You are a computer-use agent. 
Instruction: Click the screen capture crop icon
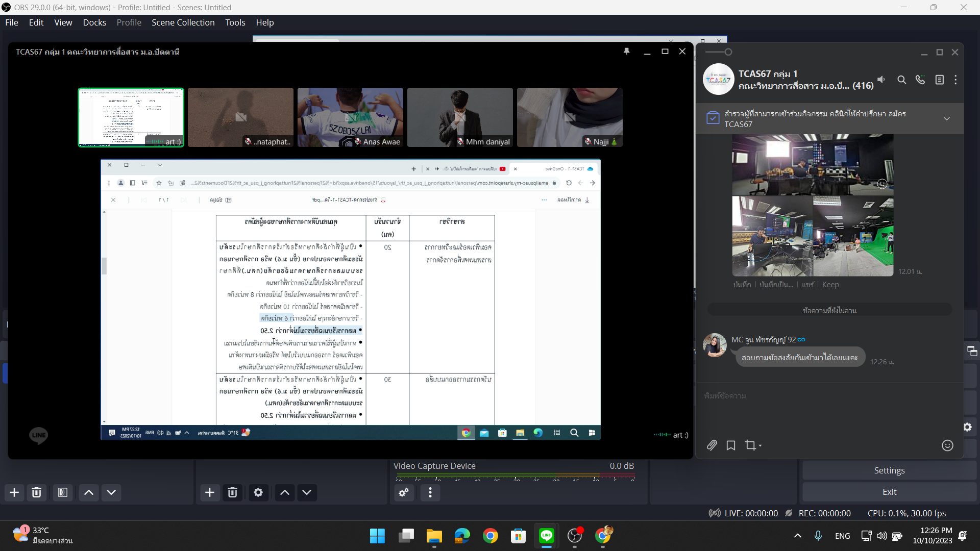[x=750, y=445]
